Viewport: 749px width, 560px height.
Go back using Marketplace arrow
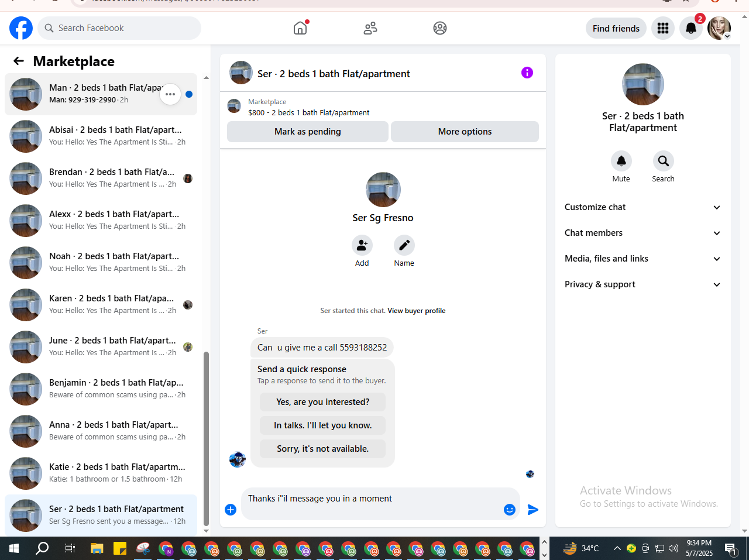19,61
